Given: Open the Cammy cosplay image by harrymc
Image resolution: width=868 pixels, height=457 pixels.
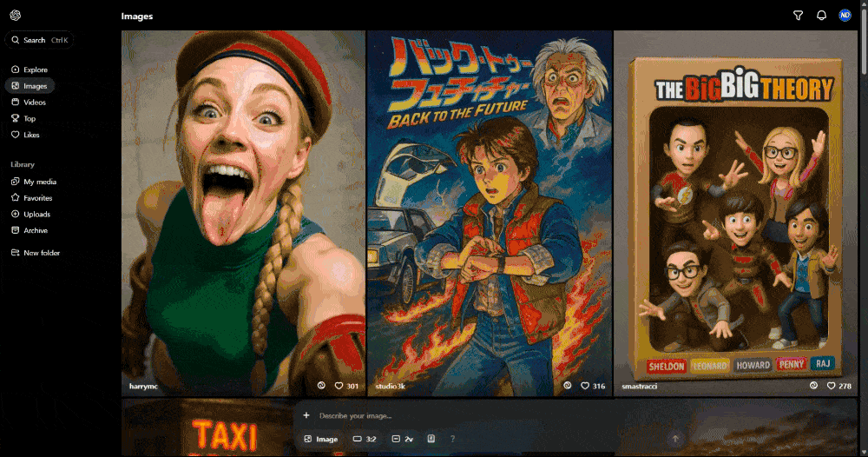Looking at the screenshot, I should pyautogui.click(x=244, y=213).
